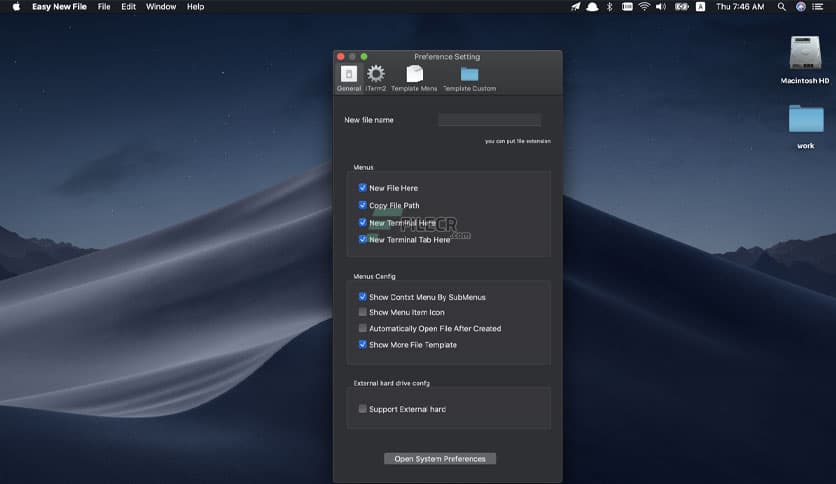
Task: Toggle the Copy File Path checkbox
Action: coord(363,205)
